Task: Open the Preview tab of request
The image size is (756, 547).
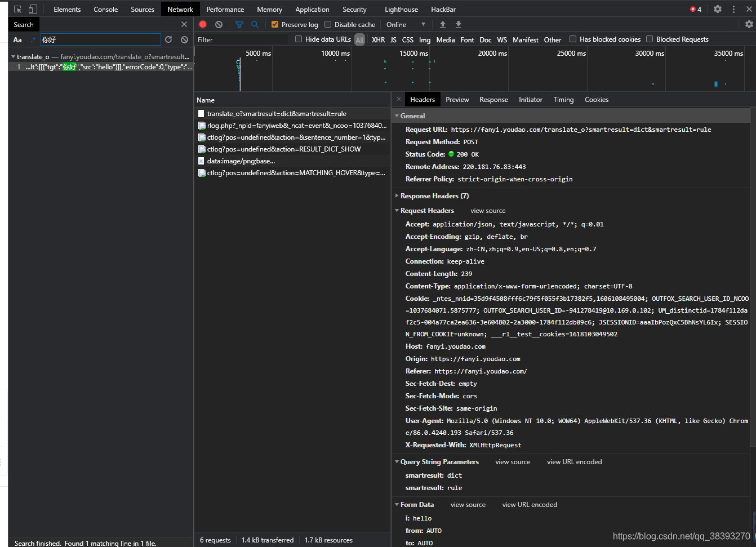Action: tap(457, 99)
